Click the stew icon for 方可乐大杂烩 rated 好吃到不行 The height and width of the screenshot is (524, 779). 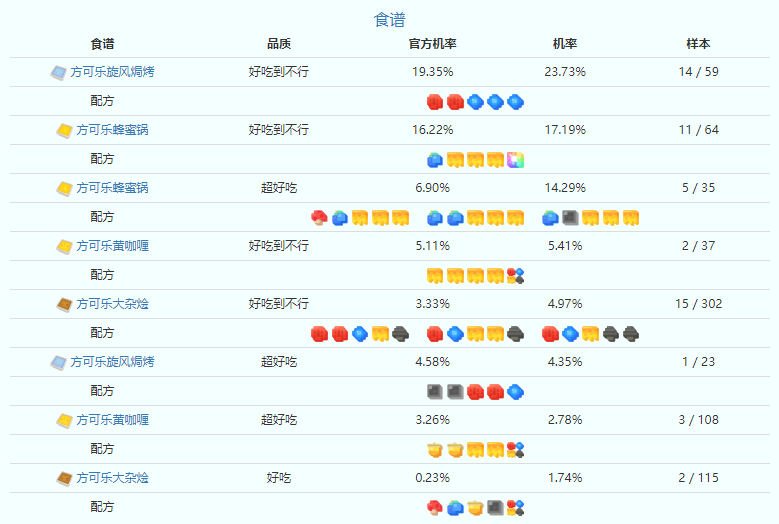tap(64, 304)
